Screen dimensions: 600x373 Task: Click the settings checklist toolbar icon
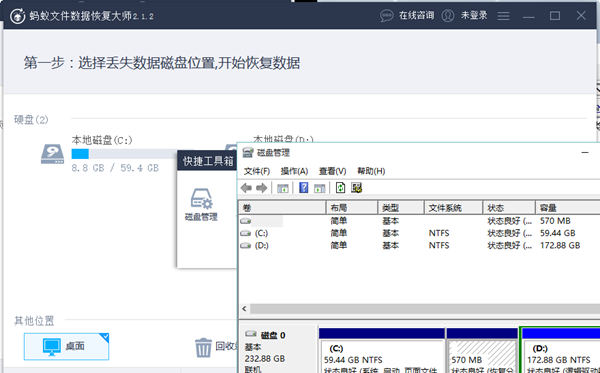click(x=357, y=188)
